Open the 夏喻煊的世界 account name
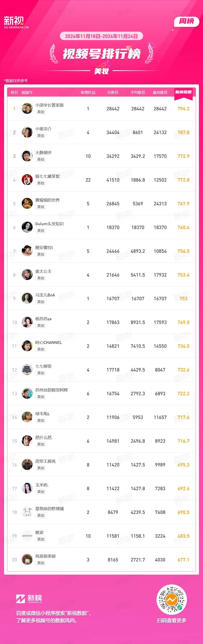 47,200
